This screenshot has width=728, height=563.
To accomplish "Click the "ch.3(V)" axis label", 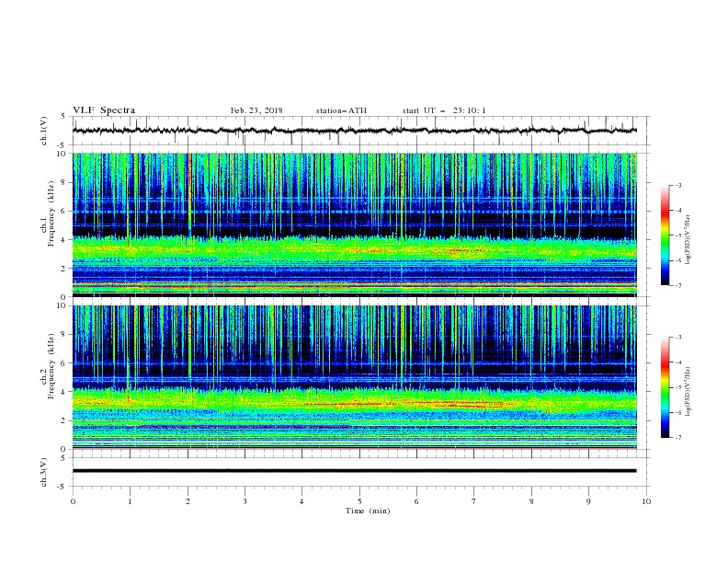I will [x=44, y=472].
